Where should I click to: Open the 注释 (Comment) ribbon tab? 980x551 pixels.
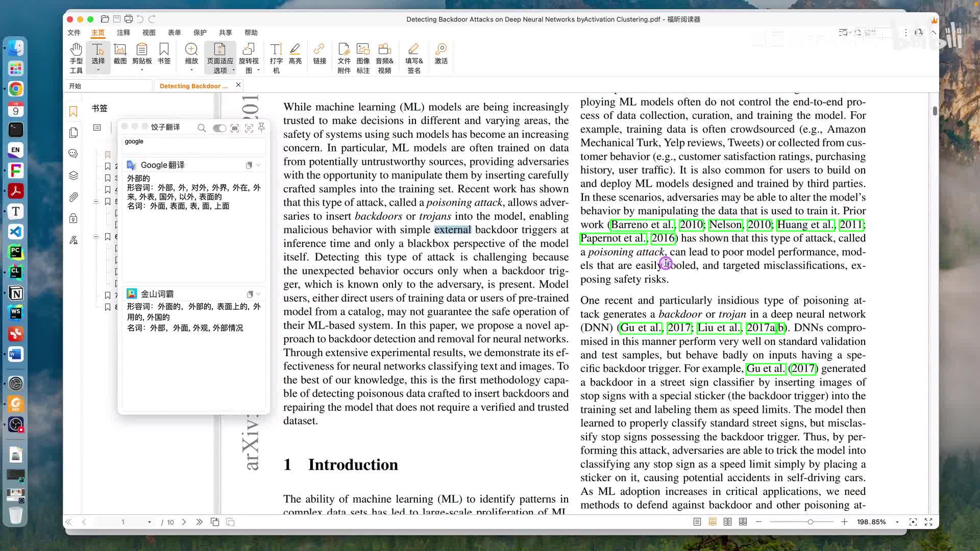click(x=123, y=33)
